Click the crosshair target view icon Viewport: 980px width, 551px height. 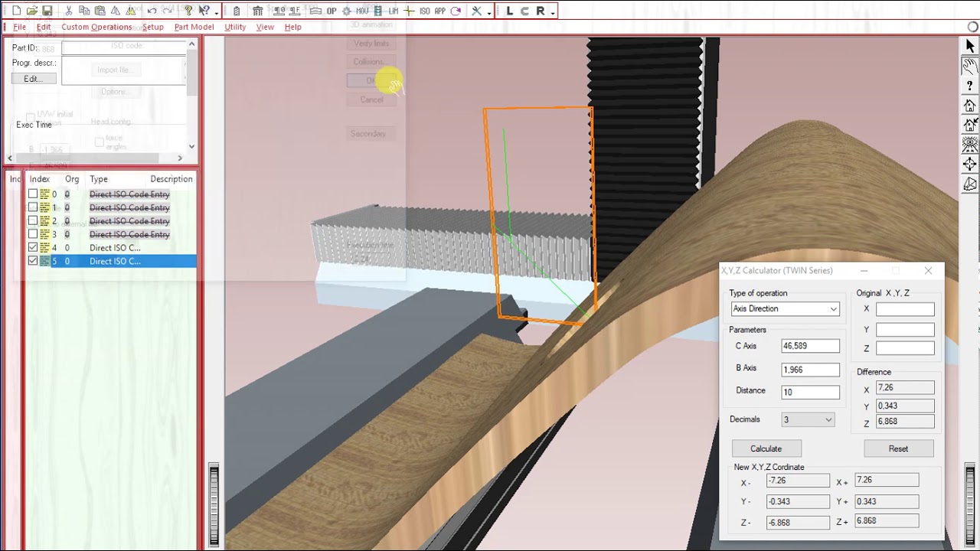pos(970,165)
